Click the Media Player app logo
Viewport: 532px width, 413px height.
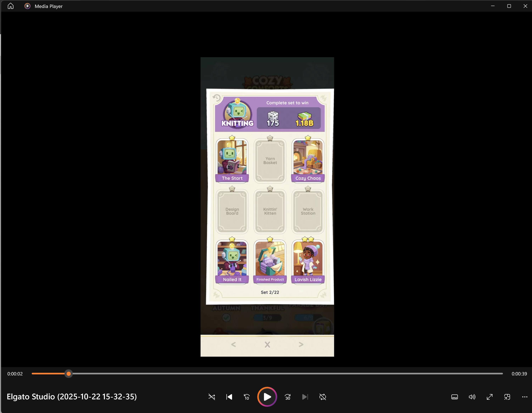[x=27, y=6]
